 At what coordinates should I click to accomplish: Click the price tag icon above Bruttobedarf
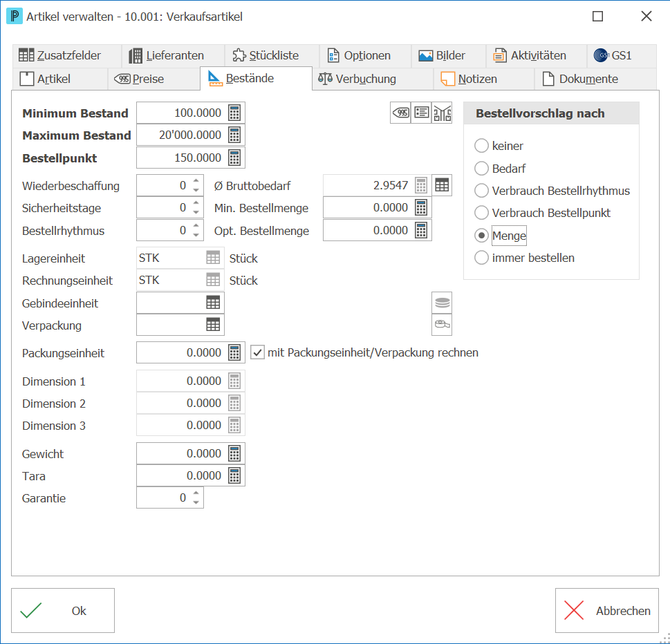401,113
